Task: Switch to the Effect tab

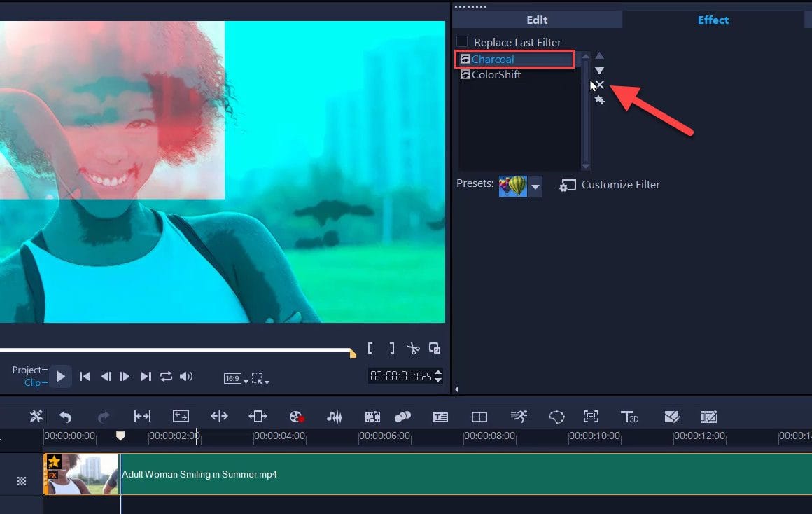Action: coord(713,20)
